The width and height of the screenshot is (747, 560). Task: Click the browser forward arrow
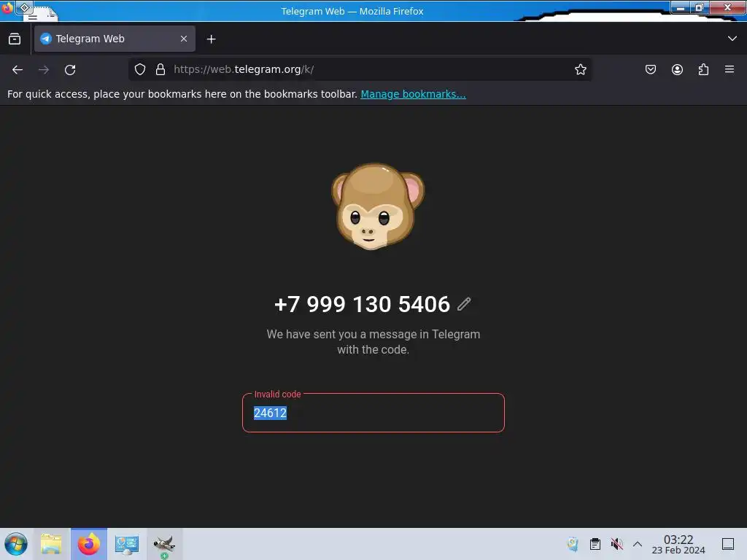pyautogui.click(x=44, y=69)
